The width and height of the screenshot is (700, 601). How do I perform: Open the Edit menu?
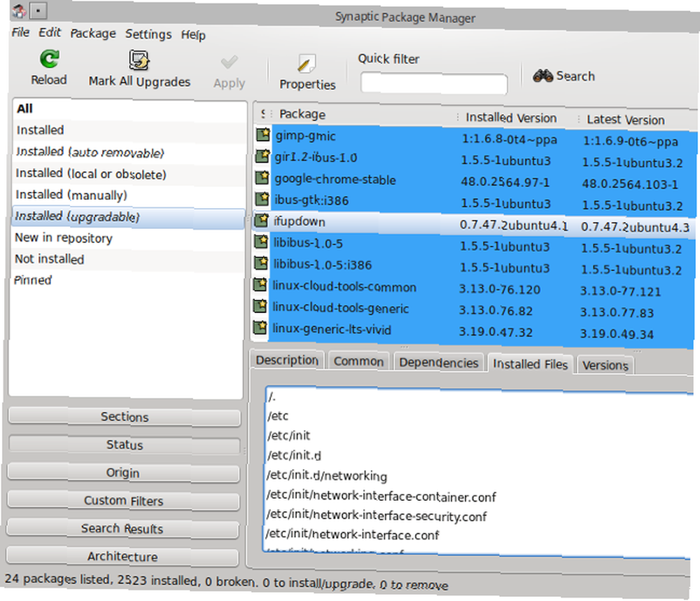[50, 32]
